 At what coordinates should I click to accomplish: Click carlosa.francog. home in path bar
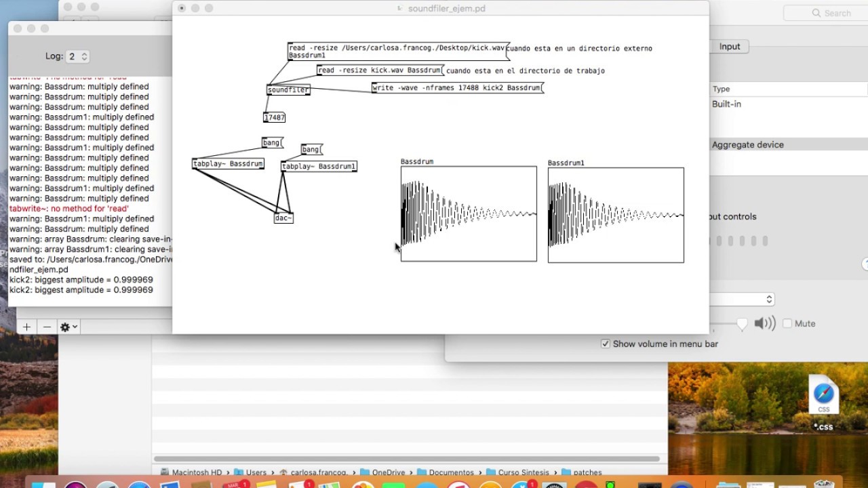pos(313,472)
